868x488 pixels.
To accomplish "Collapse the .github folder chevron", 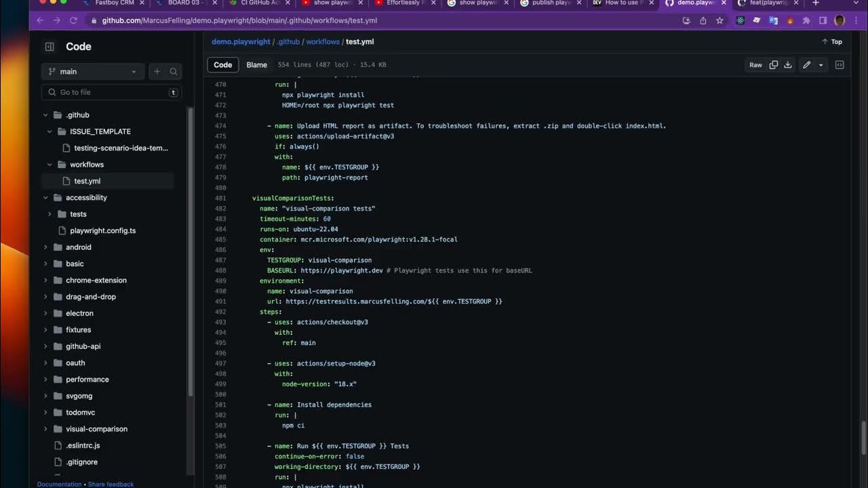I will [45, 115].
